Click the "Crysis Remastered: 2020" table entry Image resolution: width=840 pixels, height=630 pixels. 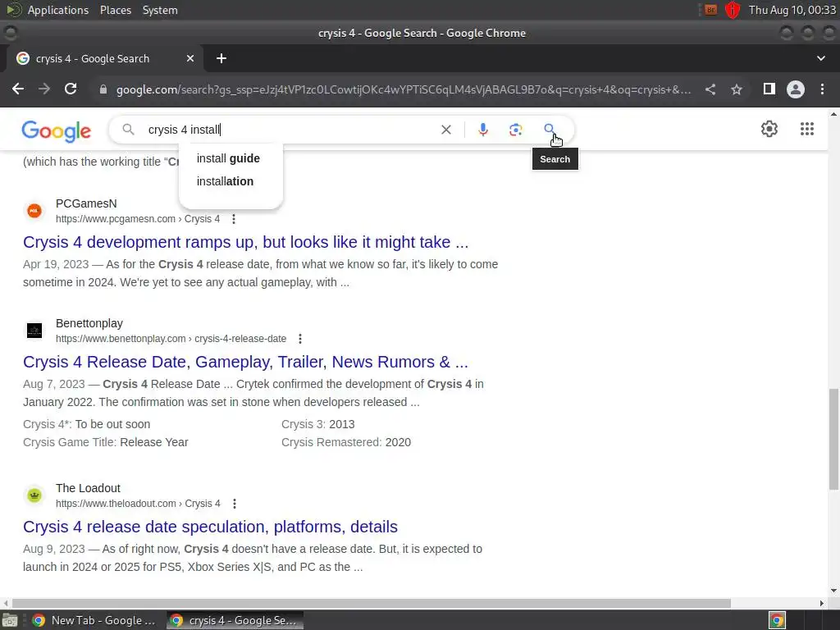(x=346, y=442)
